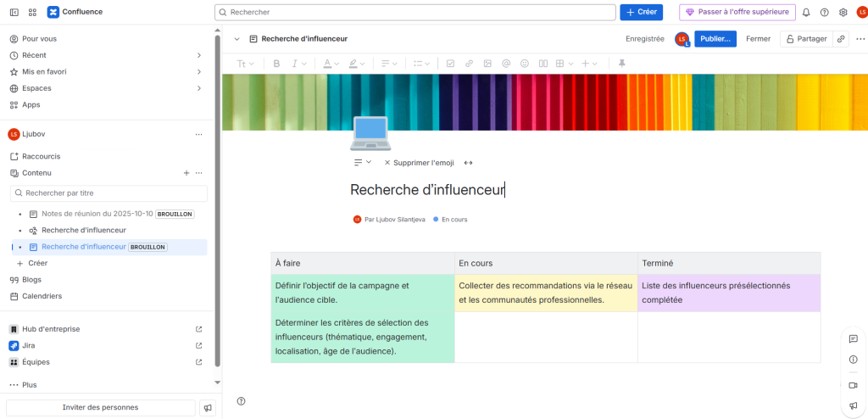Pin the editor toolbar with the pin icon
Image resolution: width=868 pixels, height=419 pixels.
point(622,64)
